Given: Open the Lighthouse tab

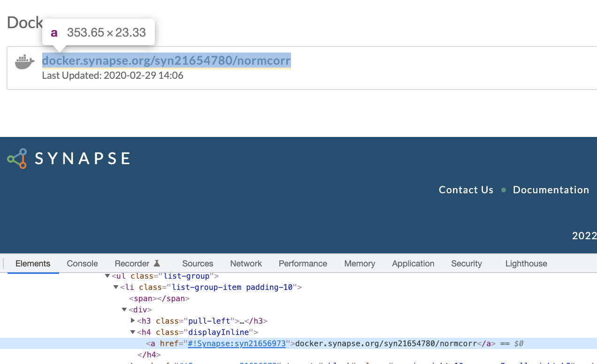Looking at the screenshot, I should (526, 264).
